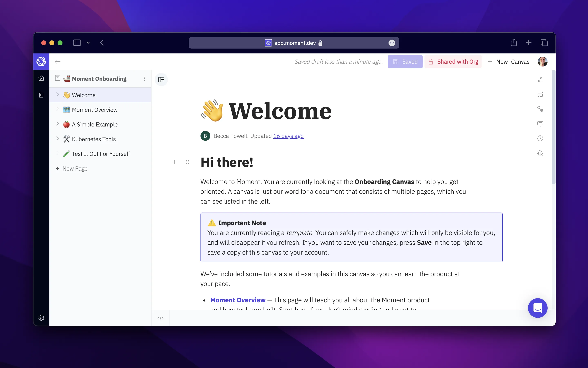
Task: Expand Test It Out For Yourself page
Action: coord(58,153)
